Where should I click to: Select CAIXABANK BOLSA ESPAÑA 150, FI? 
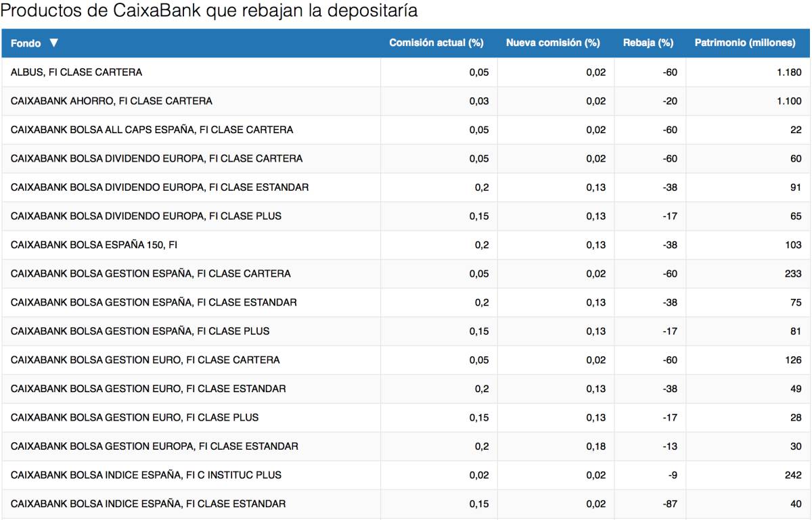point(406,245)
